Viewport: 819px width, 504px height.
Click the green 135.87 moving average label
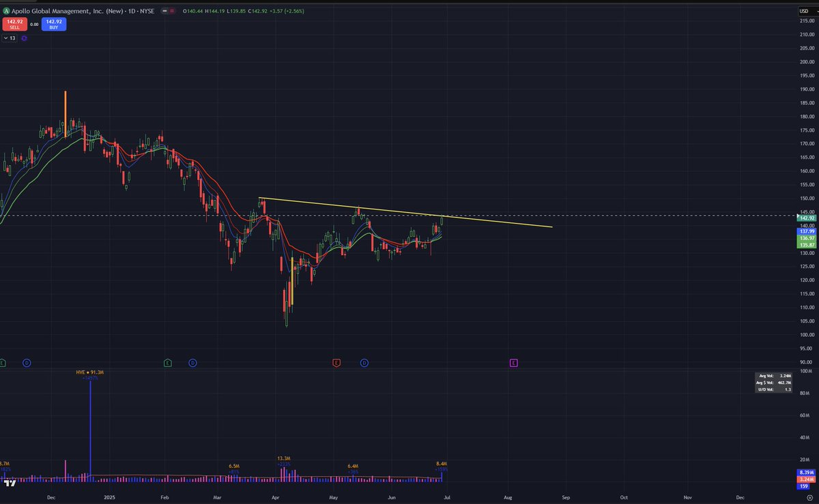(806, 245)
